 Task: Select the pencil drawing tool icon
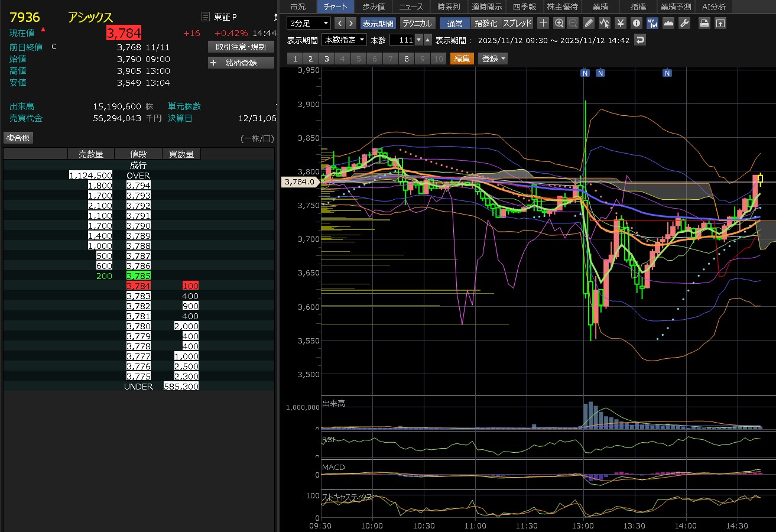pyautogui.click(x=589, y=23)
